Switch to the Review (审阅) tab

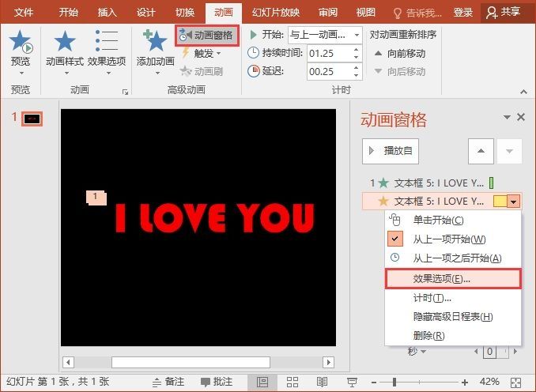328,13
